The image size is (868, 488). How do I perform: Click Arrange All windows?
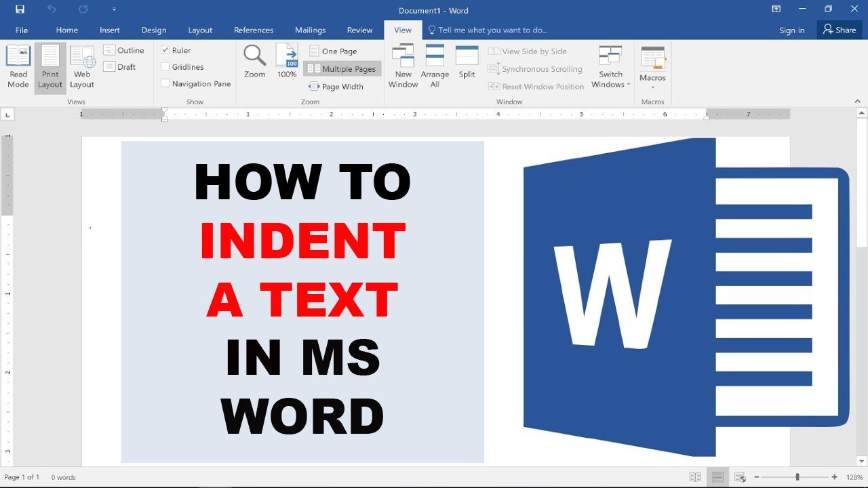pyautogui.click(x=435, y=66)
